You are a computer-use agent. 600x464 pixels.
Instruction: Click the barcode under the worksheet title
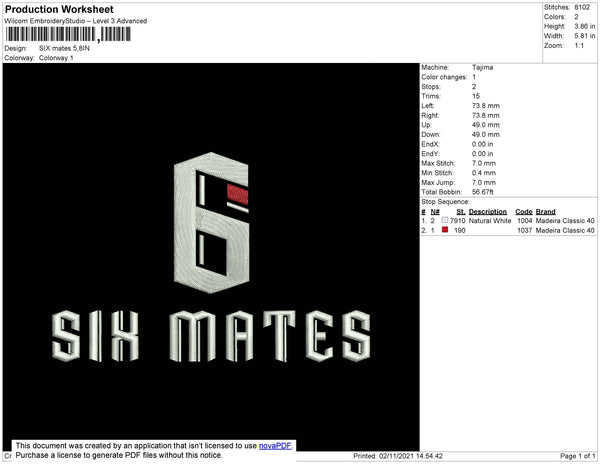tap(68, 34)
